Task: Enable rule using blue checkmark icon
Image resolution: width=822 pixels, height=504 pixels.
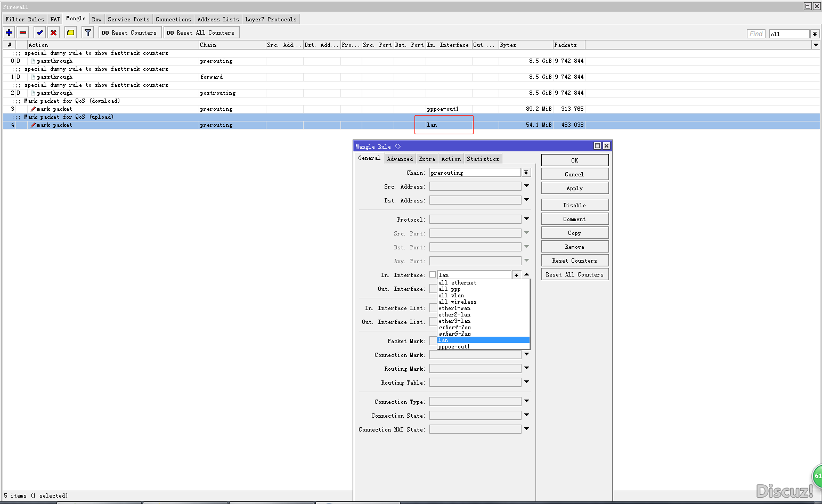Action: 40,32
